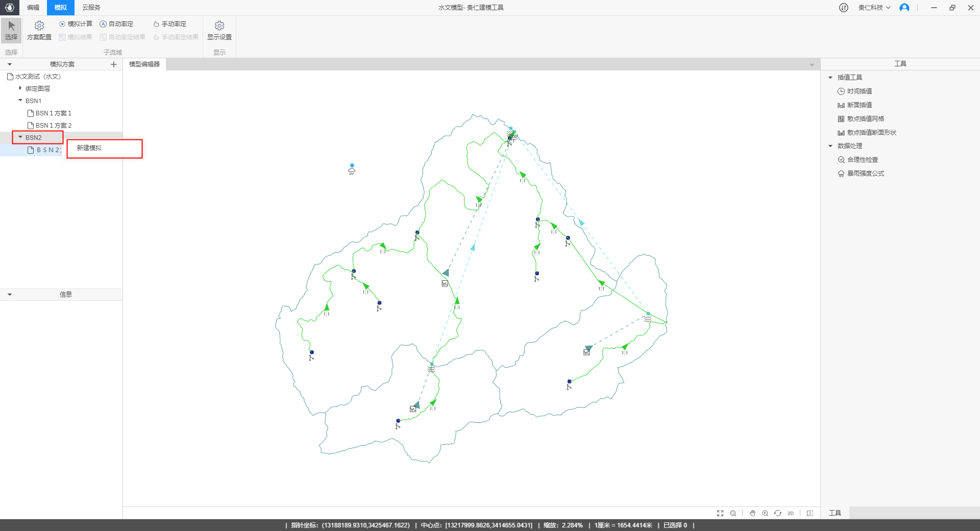980x531 pixels.
Task: Start 自动率定 calibration
Action: 116,24
